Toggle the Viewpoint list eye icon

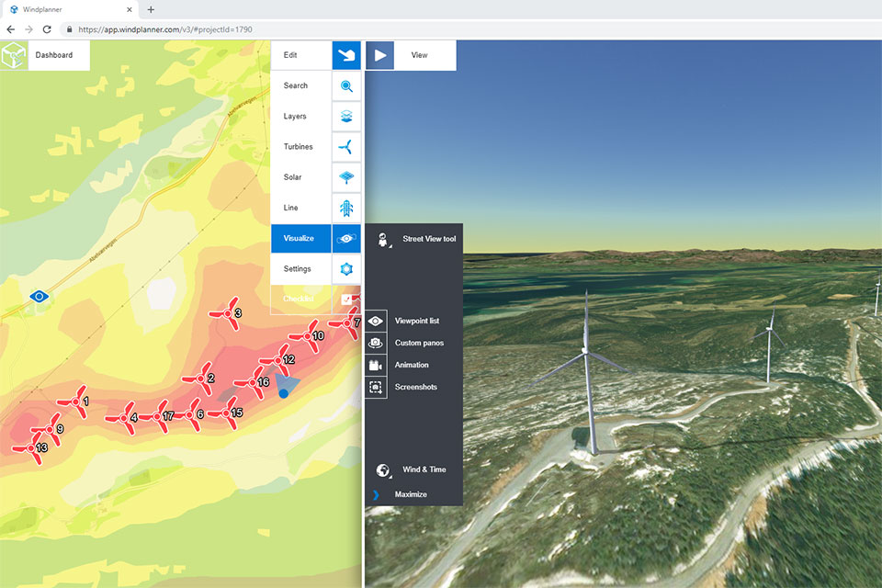coord(375,320)
